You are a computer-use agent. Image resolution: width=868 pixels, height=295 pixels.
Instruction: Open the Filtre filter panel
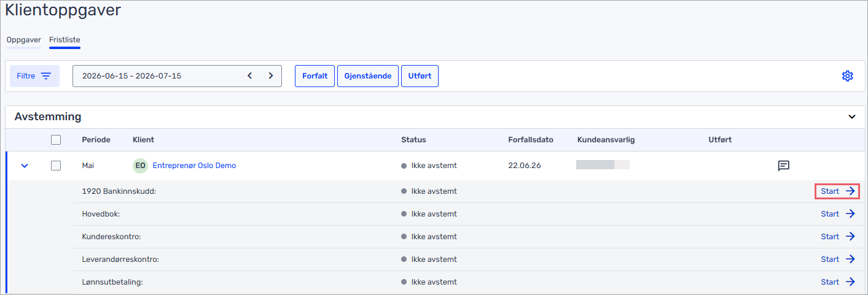pyautogui.click(x=34, y=76)
